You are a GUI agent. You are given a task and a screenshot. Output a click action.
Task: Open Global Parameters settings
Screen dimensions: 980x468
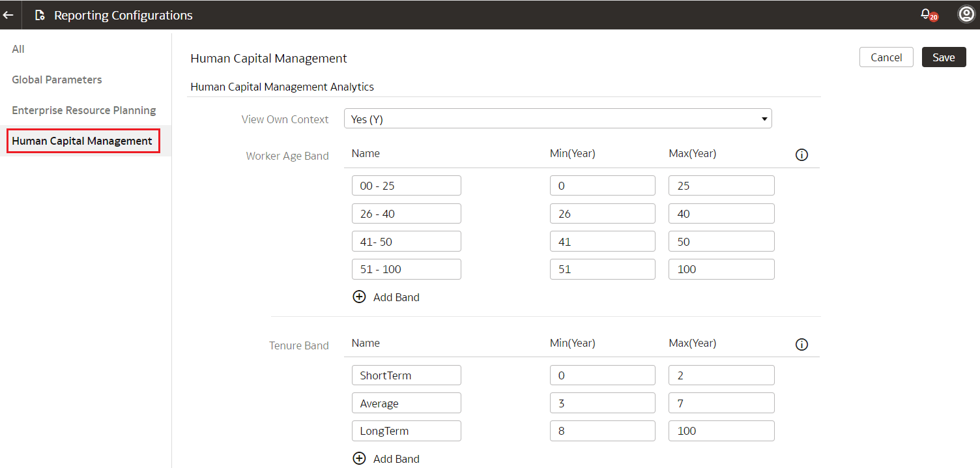point(57,80)
